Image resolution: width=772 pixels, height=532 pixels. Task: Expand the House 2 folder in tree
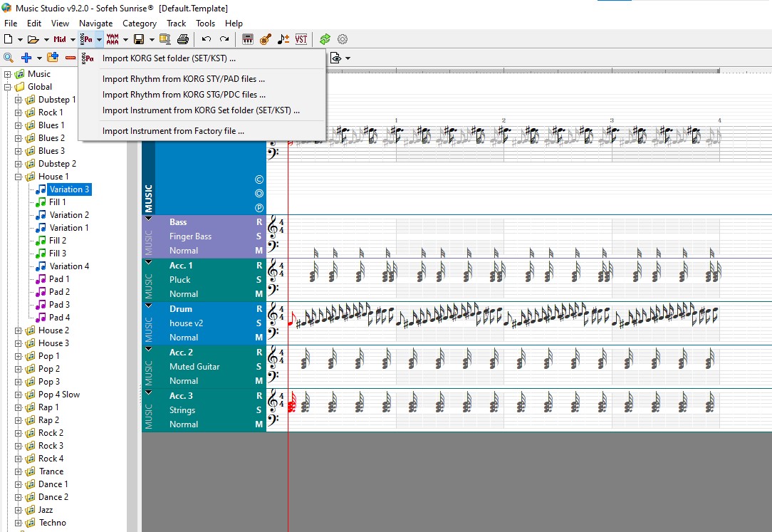coord(18,330)
